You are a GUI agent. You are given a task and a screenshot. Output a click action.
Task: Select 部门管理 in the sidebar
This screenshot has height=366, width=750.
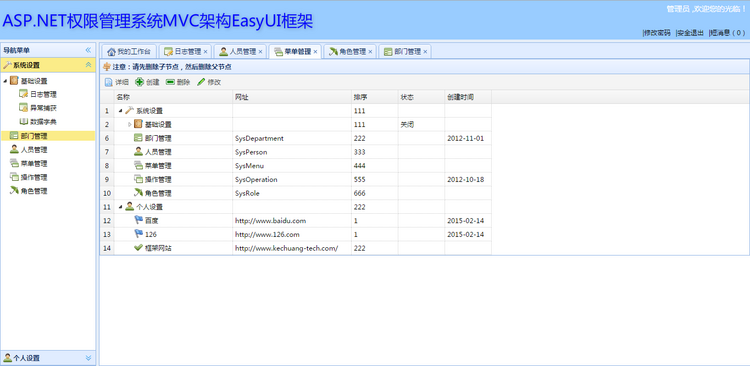click(48, 136)
